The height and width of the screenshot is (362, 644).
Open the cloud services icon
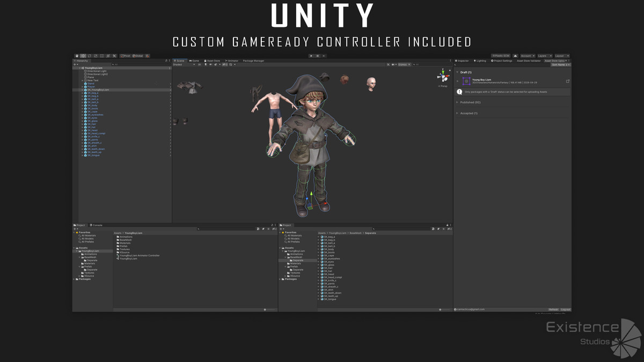click(x=515, y=56)
